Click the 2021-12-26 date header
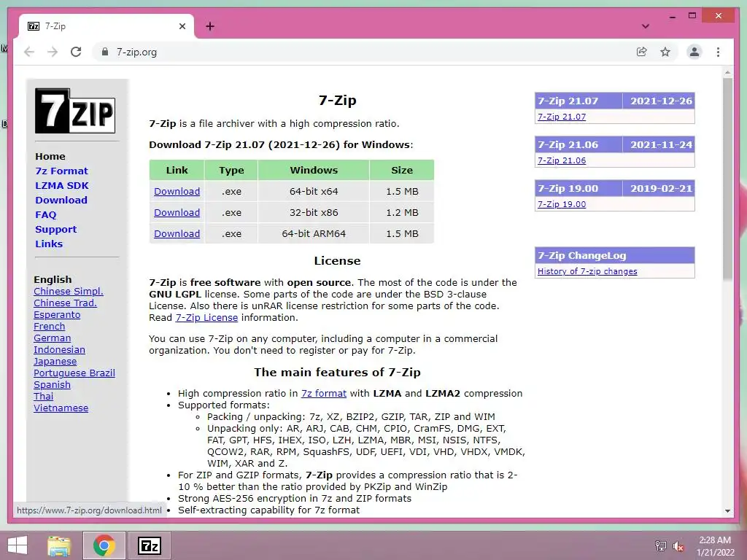The image size is (747, 560). [x=659, y=101]
